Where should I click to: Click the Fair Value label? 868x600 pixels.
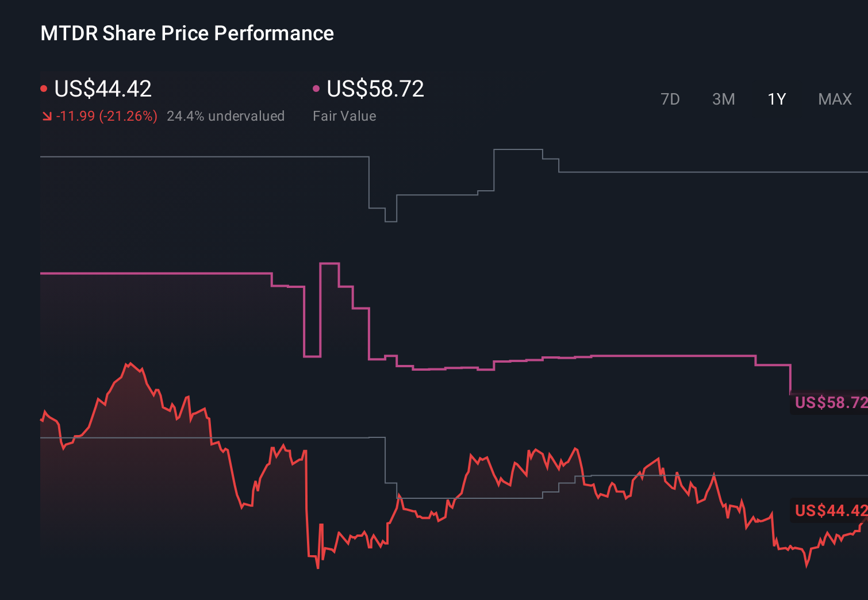pos(344,116)
